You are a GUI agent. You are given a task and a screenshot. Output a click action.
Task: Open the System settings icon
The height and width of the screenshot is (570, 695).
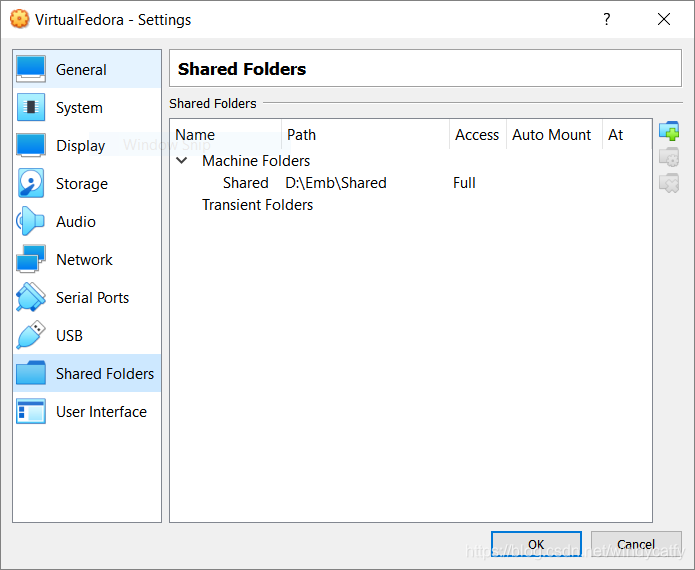tap(31, 107)
